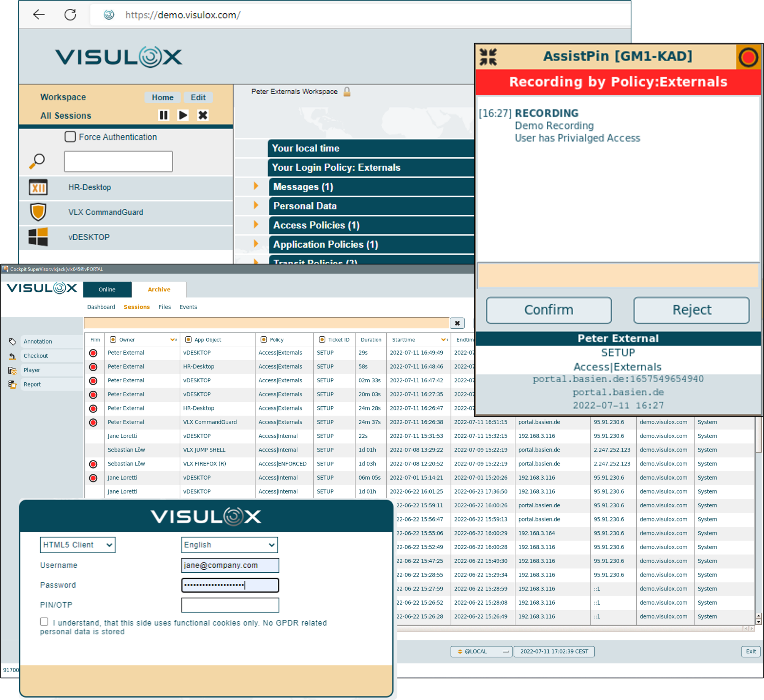Expand the Messages (1) section
This screenshot has height=700, width=764.
point(256,186)
